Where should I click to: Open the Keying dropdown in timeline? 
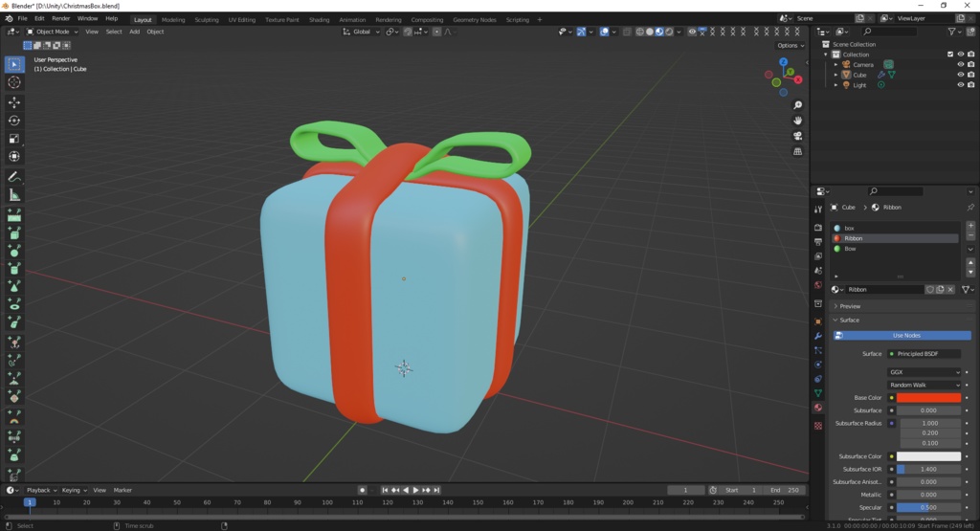pyautogui.click(x=74, y=491)
